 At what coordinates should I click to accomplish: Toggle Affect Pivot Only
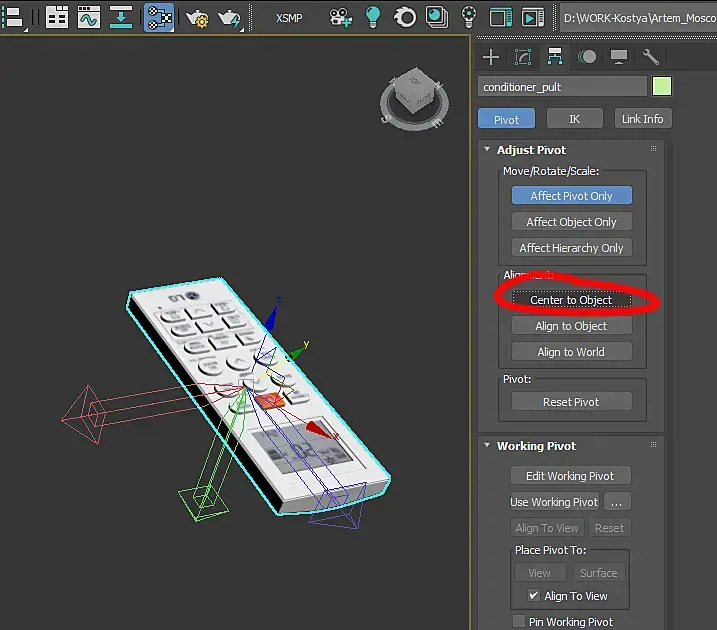(572, 196)
